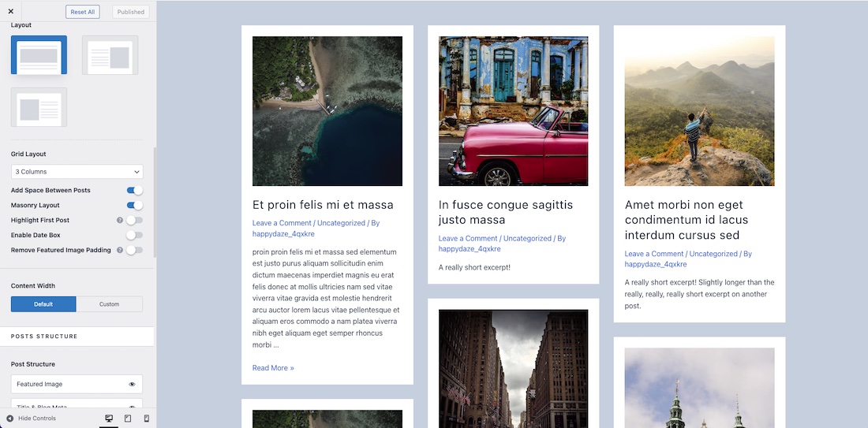Image resolution: width=868 pixels, height=428 pixels.
Task: Click help icon beside Remove Featured Image Padding
Action: pos(120,250)
